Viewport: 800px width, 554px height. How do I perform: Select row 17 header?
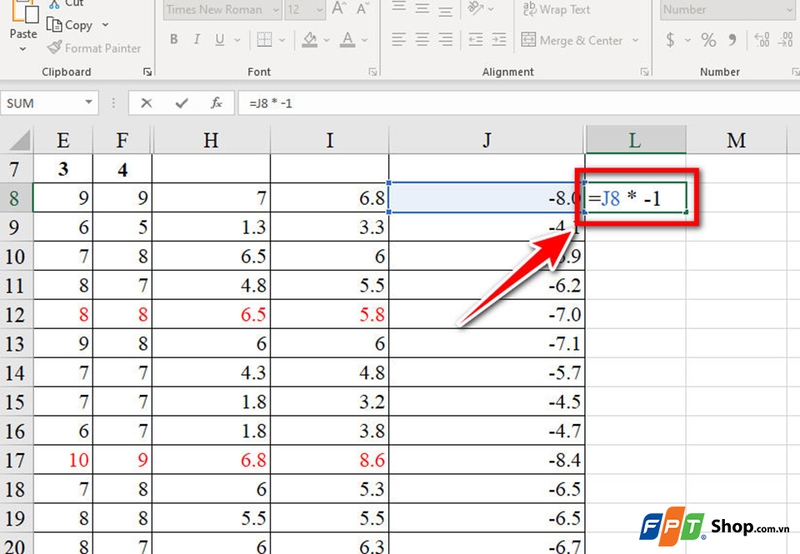pyautogui.click(x=16, y=460)
